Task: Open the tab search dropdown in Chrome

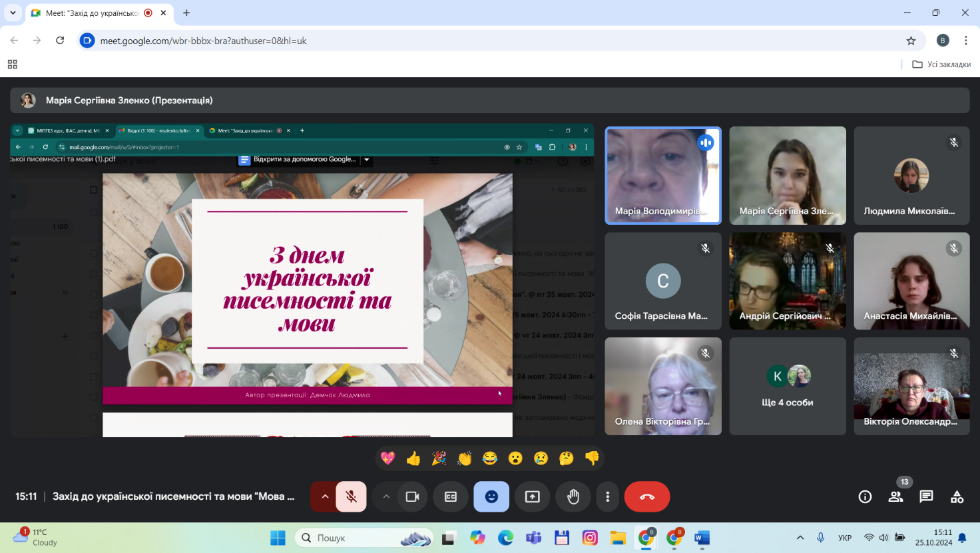Action: pos(13,13)
